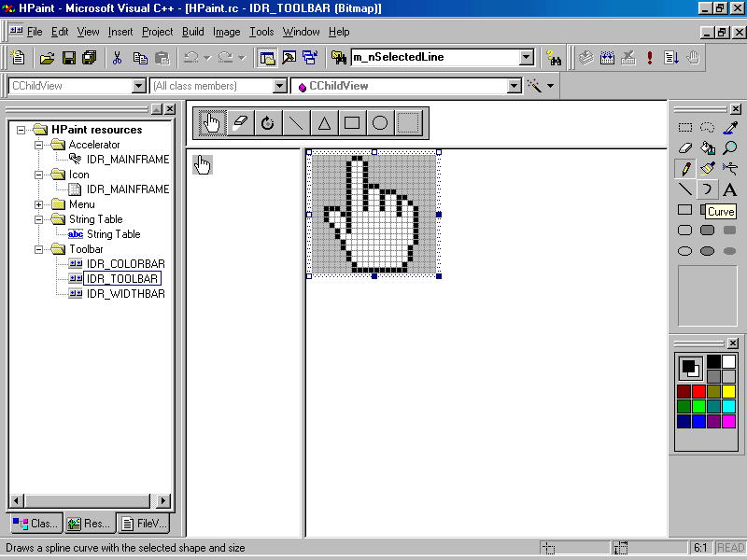Select IDR_WIDTHBAR in resource tree

tap(126, 294)
